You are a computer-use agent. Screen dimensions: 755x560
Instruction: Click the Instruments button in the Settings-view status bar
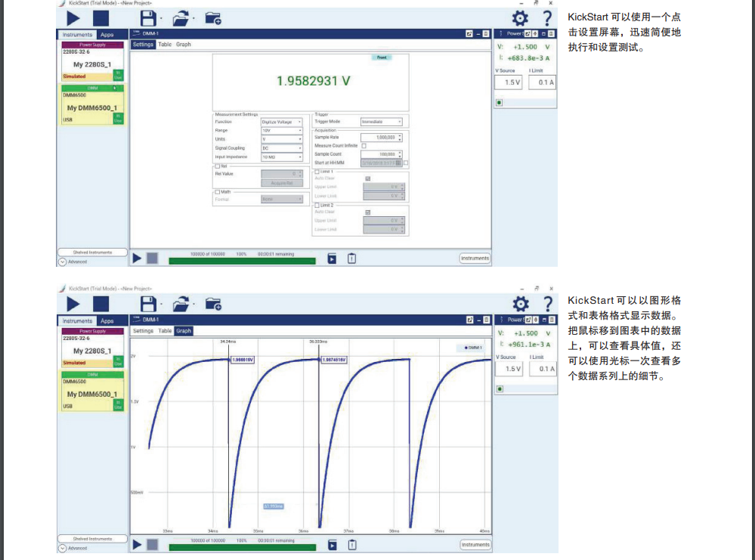point(475,258)
